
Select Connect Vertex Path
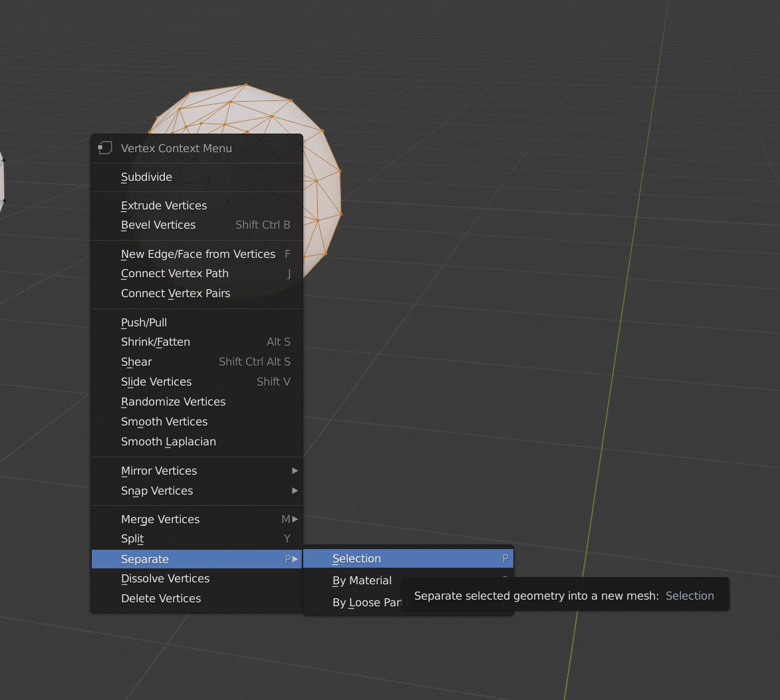click(x=197, y=273)
